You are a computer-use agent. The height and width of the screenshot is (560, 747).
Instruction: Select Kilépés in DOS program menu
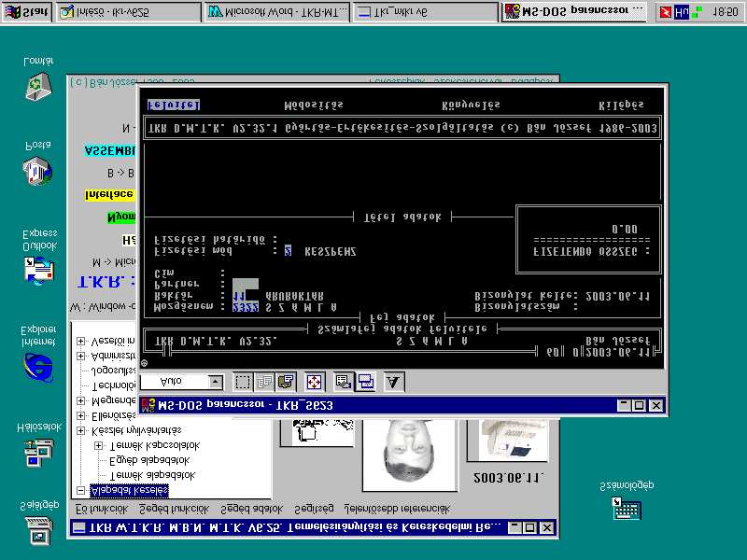pyautogui.click(x=621, y=105)
